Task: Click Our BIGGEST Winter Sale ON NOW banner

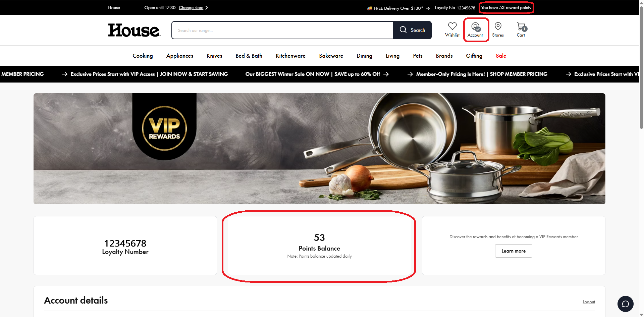Action: pos(317,74)
